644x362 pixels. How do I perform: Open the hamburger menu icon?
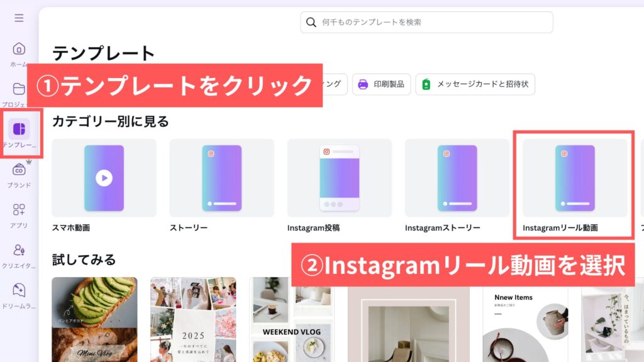coord(19,18)
